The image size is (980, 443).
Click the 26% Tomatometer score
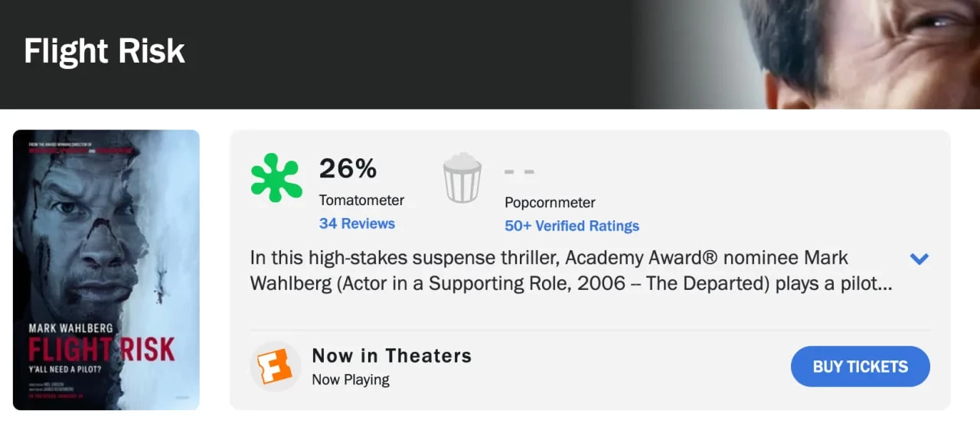click(x=348, y=168)
